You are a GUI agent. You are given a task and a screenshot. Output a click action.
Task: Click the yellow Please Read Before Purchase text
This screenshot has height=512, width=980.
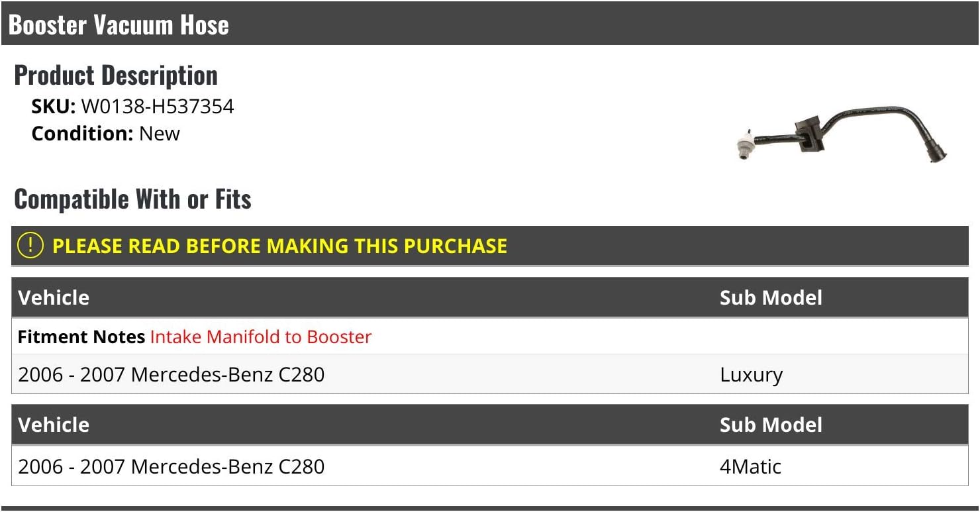coord(279,246)
